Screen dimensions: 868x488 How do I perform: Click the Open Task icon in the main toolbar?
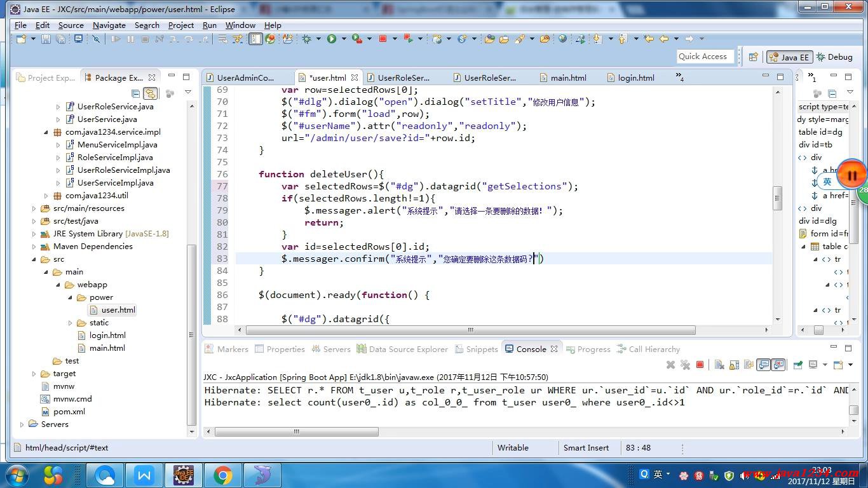(504, 39)
